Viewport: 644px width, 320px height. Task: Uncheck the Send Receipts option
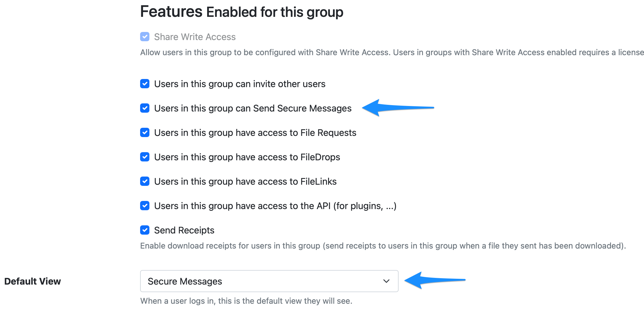pos(144,230)
